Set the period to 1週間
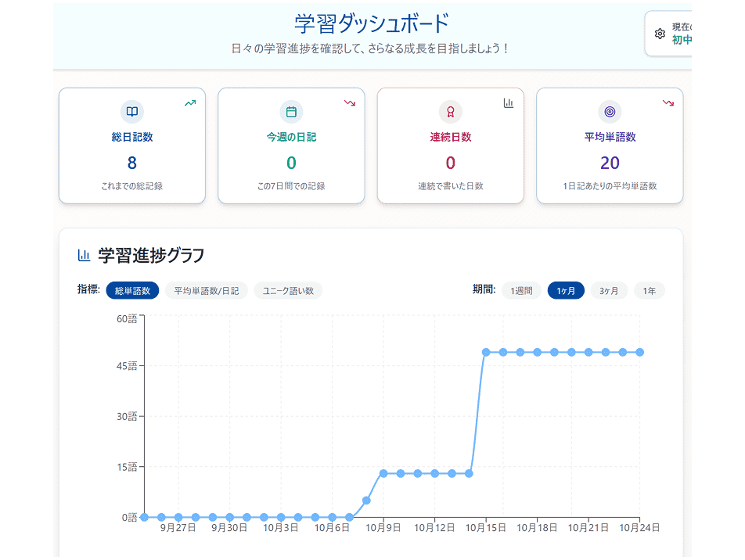The image size is (745, 560). (521, 291)
